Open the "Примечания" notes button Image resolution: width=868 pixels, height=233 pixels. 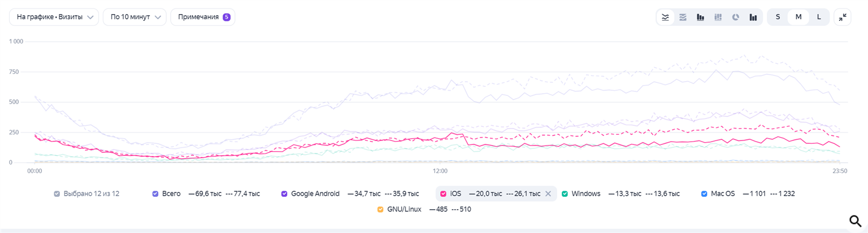pos(203,17)
